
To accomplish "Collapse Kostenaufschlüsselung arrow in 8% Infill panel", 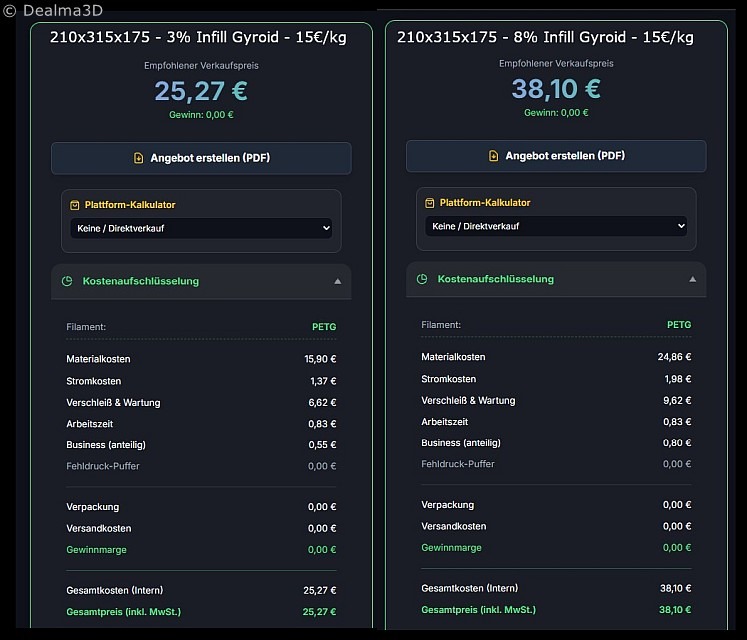I will point(692,280).
